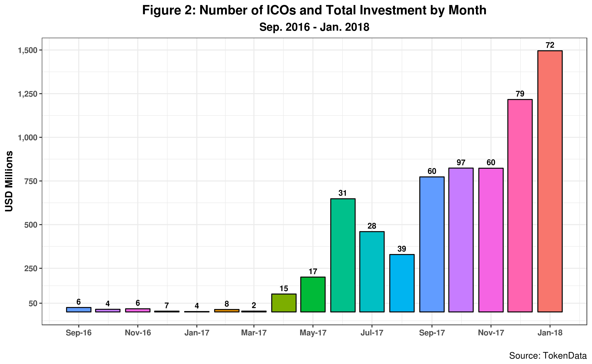The width and height of the screenshot is (592, 364).
Task: Click the 'Sep. 2016 - Jan. 2018' subtitle
Action: coord(314,27)
